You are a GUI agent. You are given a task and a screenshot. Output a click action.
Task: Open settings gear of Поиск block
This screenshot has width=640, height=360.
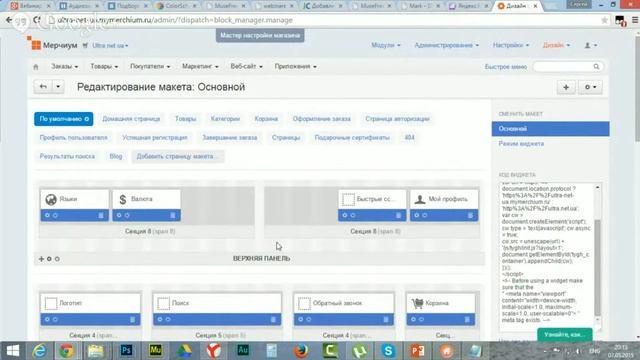[x=160, y=319]
